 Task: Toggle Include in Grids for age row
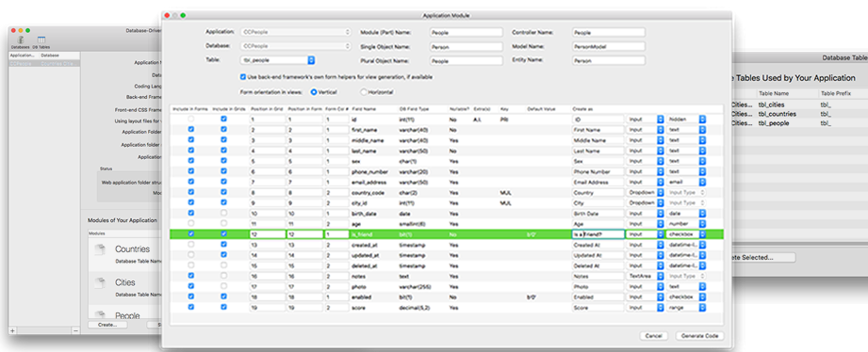tap(223, 223)
